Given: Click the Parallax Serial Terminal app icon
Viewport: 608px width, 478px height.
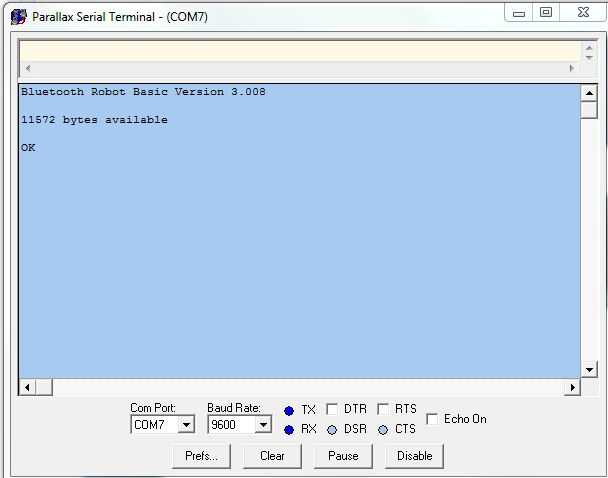Looking at the screenshot, I should tap(19, 17).
